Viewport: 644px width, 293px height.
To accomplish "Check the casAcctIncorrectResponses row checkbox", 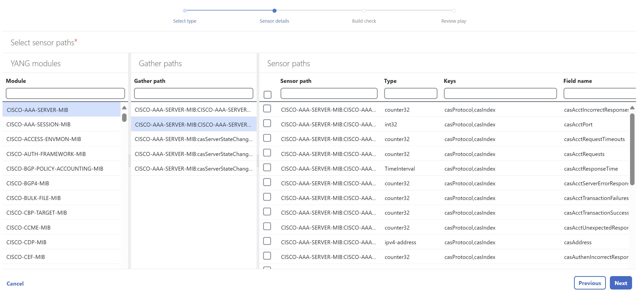I will (267, 108).
